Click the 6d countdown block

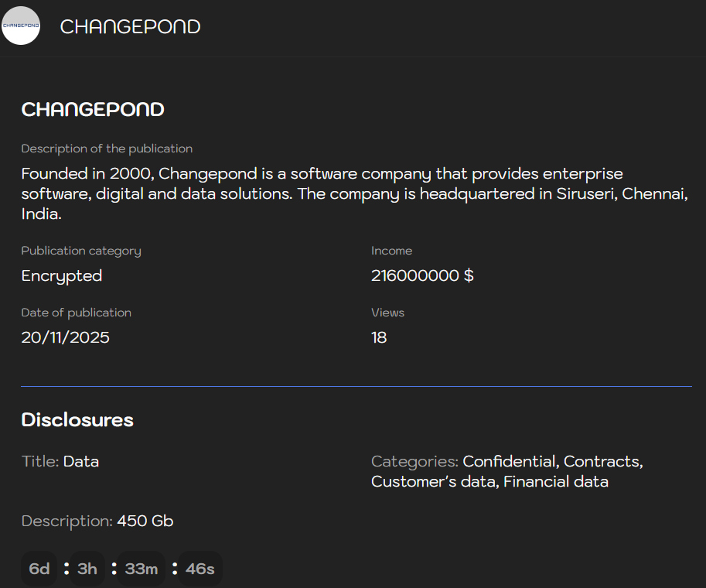[x=39, y=569]
